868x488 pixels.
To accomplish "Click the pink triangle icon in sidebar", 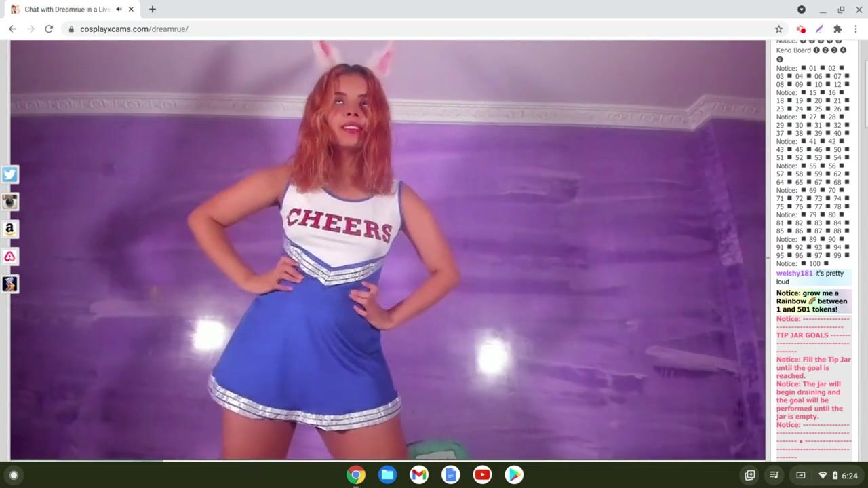I will point(9,257).
